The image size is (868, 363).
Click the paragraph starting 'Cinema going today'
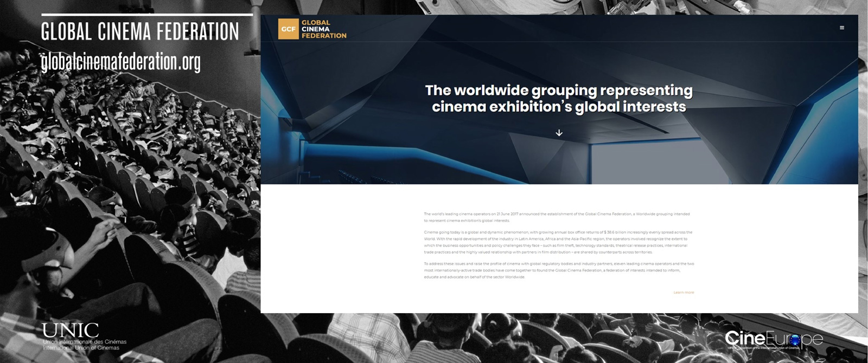557,242
